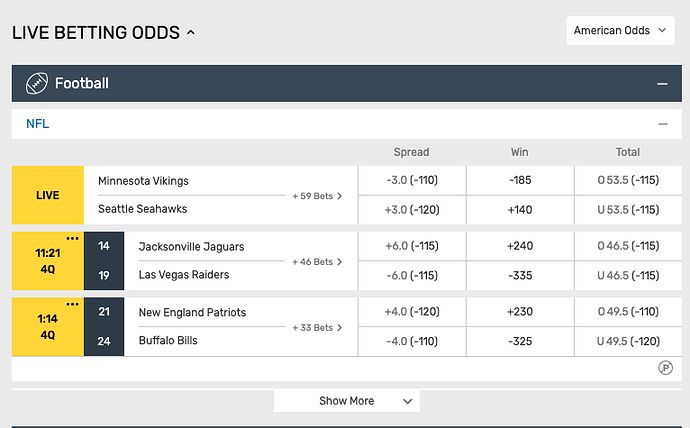Expand the Show More dropdown
The image size is (690, 428).
346,401
